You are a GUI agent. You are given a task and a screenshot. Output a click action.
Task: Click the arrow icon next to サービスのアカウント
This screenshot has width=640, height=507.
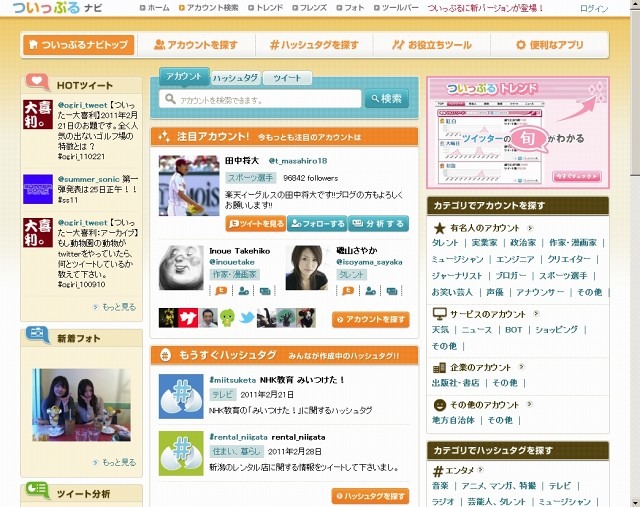[x=536, y=314]
